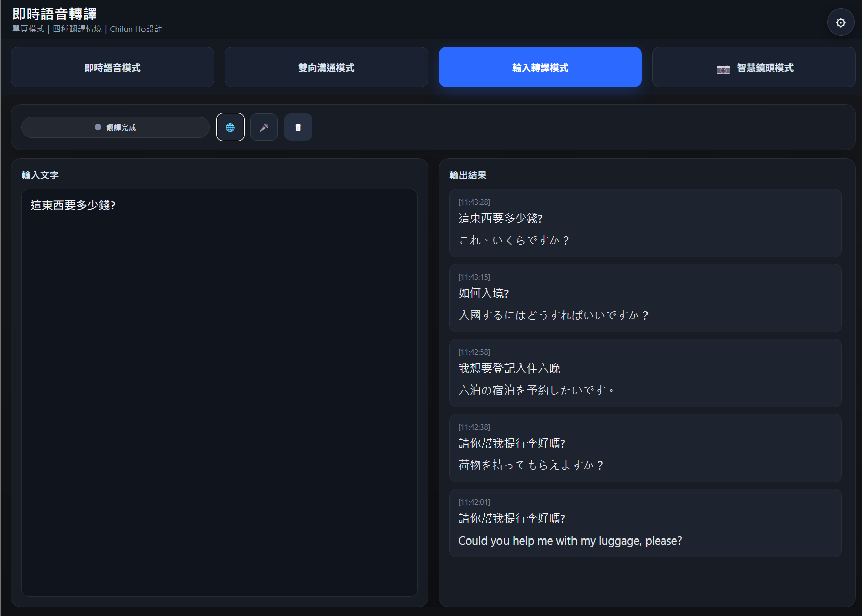
Task: Click timestamp [11:42:58] entry
Action: (x=474, y=352)
